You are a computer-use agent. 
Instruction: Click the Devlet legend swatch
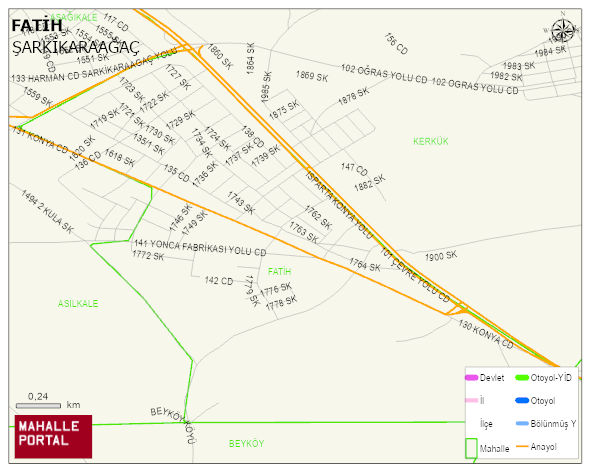(472, 377)
